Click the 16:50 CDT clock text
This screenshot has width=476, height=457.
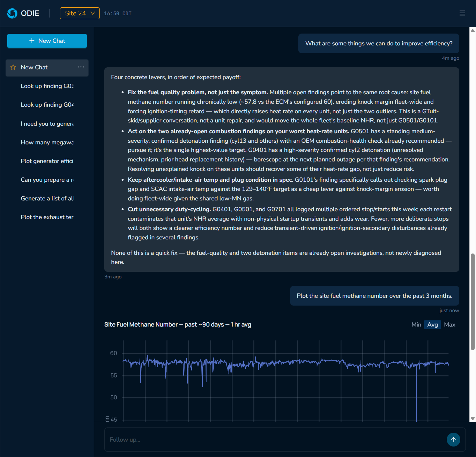tap(118, 14)
